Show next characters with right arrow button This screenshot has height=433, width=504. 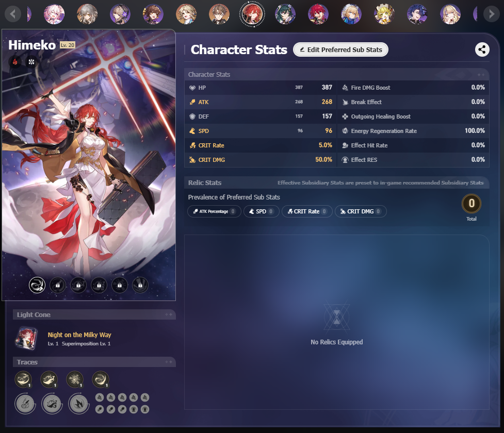point(492,14)
